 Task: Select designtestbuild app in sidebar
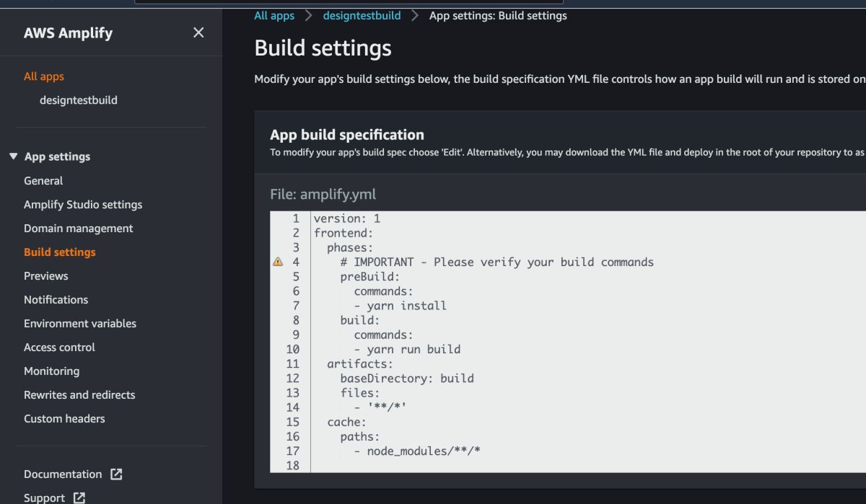click(79, 100)
